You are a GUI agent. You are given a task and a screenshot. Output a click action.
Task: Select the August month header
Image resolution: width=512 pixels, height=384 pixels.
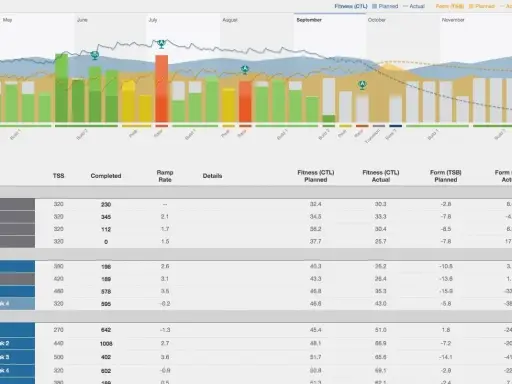coord(230,20)
